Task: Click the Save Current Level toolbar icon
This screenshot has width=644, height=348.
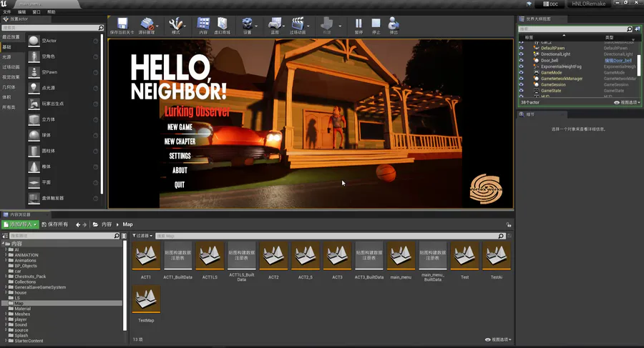Action: [x=122, y=24]
